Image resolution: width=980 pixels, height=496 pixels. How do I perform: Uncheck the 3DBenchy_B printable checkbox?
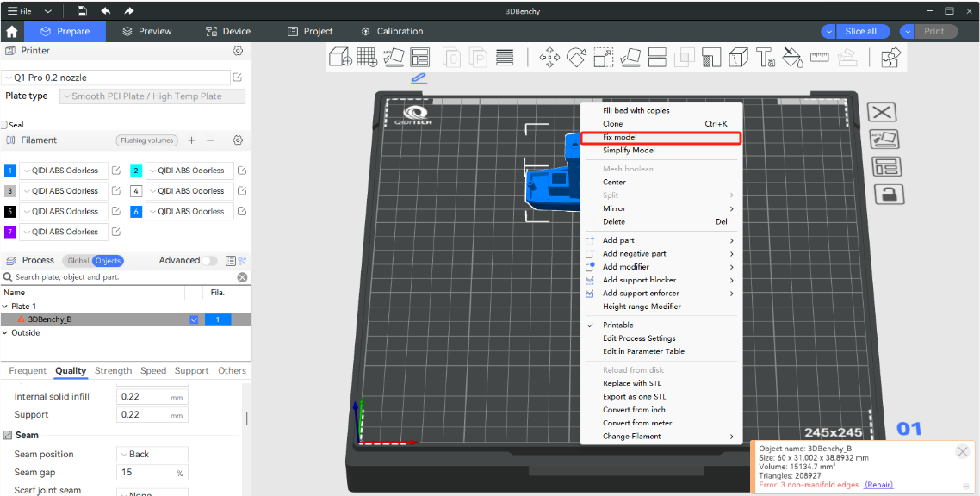click(x=194, y=319)
